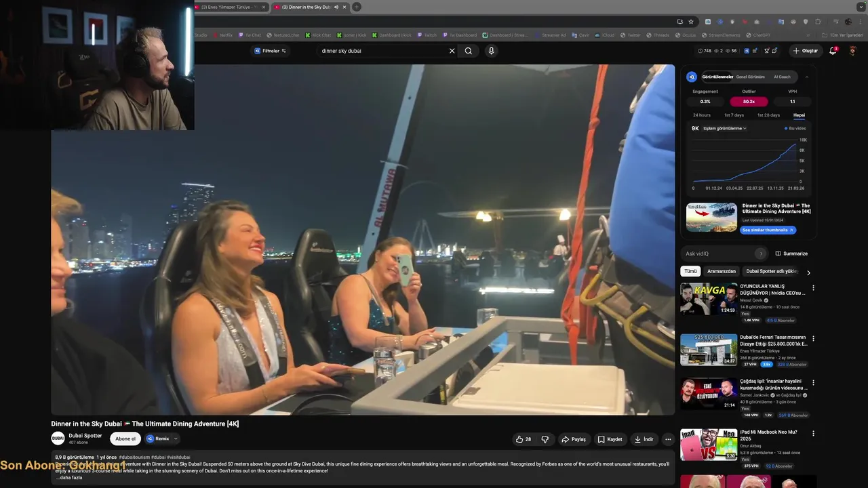Open options menu for Dubai'de Ferrari video
This screenshot has height=488, width=868.
(813, 338)
